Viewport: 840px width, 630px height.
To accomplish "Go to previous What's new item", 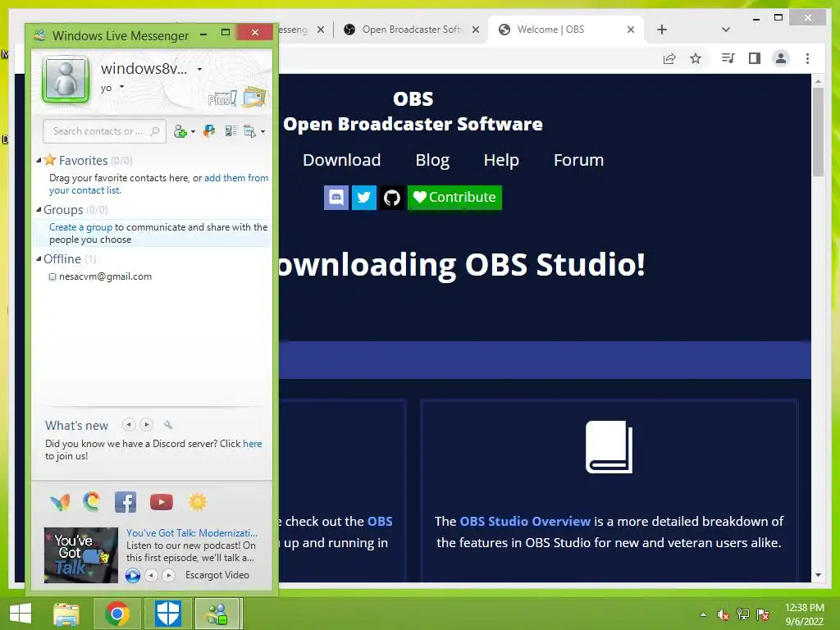I will pos(129,425).
